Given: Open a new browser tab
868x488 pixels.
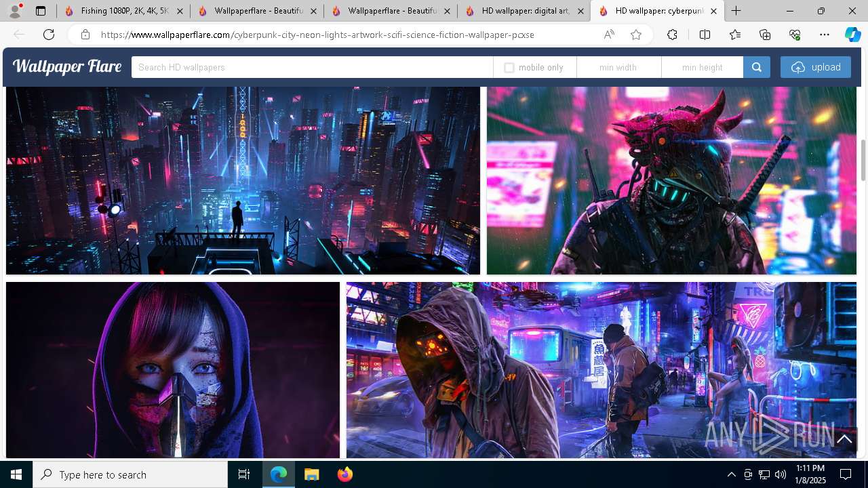Looking at the screenshot, I should [736, 11].
